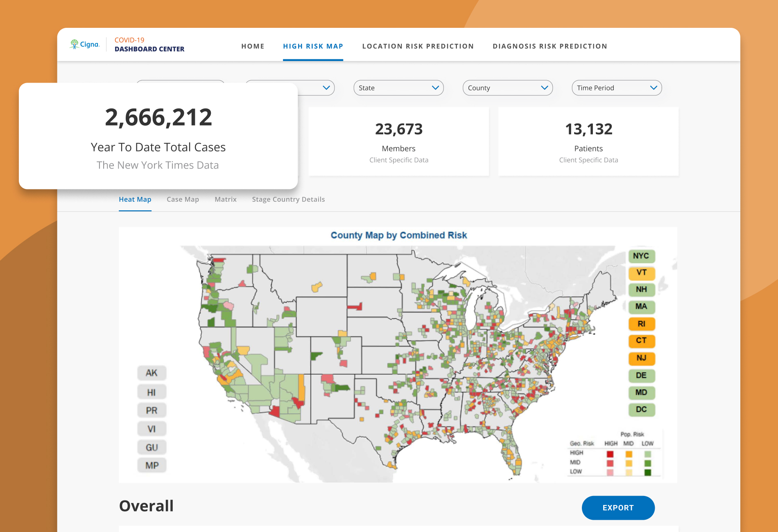Screen dimensions: 778x532
Task: Open Location Risk Prediction page
Action: point(418,46)
